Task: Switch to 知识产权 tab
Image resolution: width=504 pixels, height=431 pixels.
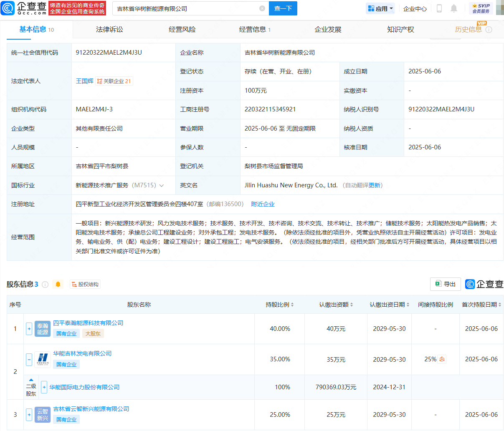Action: pyautogui.click(x=400, y=29)
